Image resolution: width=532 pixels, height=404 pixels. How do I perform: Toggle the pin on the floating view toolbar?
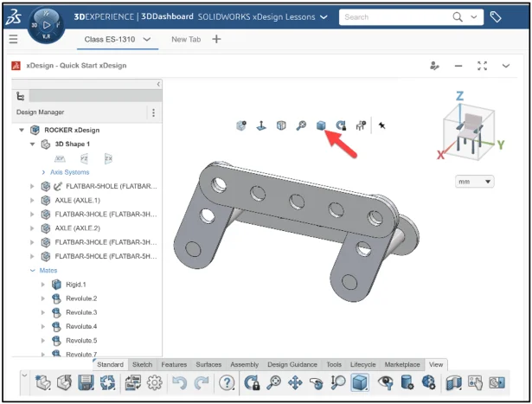coord(381,125)
